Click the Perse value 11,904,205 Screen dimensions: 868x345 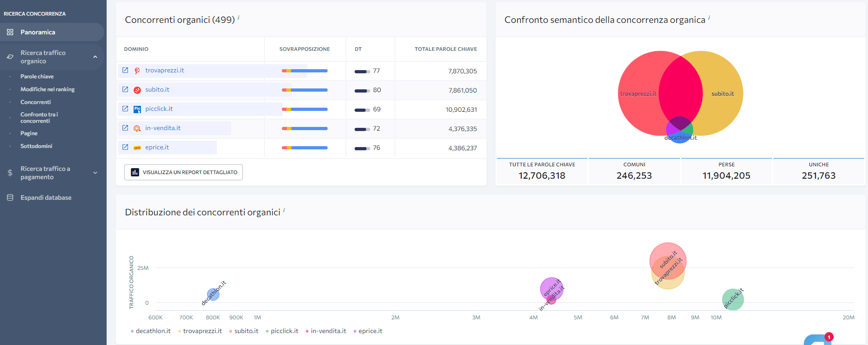click(x=727, y=175)
